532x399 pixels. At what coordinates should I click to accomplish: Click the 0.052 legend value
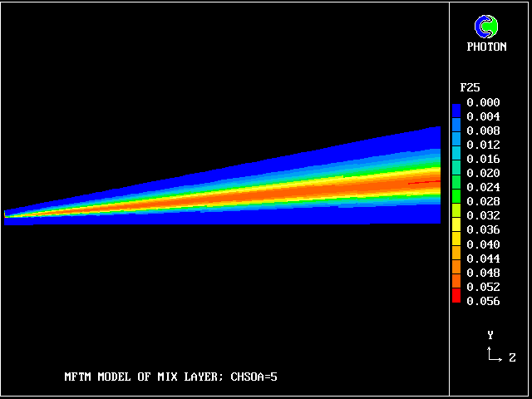[x=483, y=287]
